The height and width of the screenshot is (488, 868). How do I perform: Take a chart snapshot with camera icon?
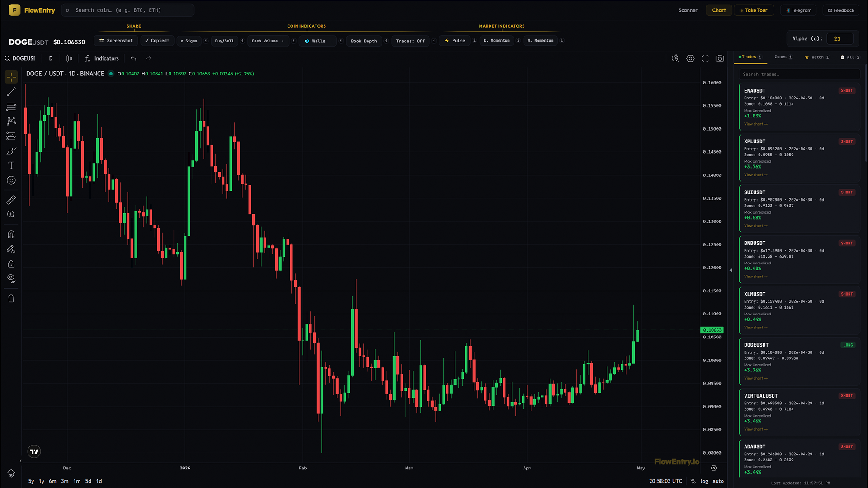720,58
